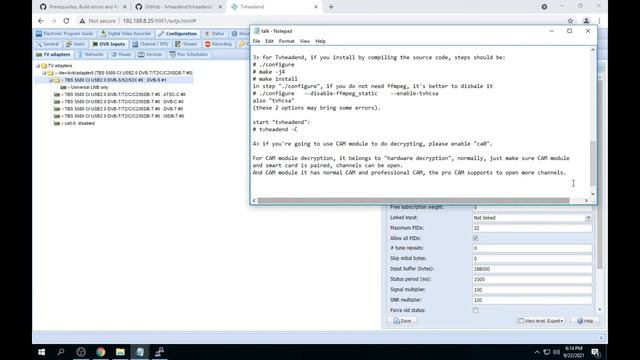640x360 pixels.
Task: Open the Mux Schedulers sub-tab
Action: [189, 54]
